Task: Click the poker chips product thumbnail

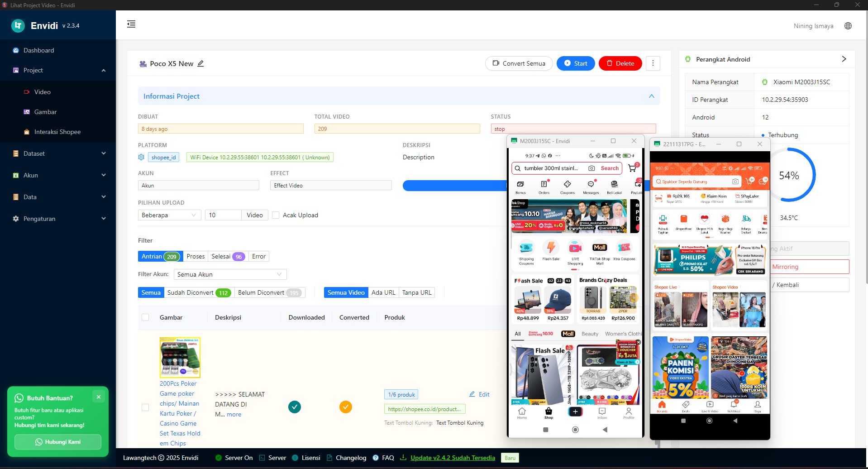Action: tap(180, 357)
